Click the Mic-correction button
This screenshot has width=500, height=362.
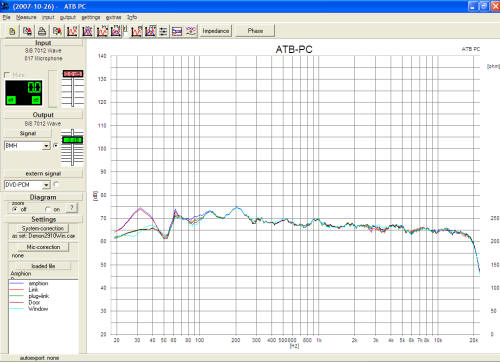click(x=43, y=247)
